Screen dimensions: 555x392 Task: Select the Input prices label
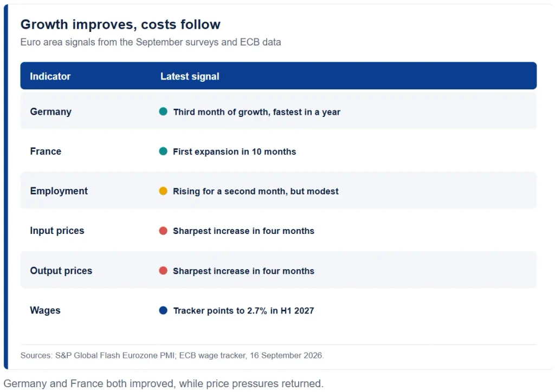point(57,231)
